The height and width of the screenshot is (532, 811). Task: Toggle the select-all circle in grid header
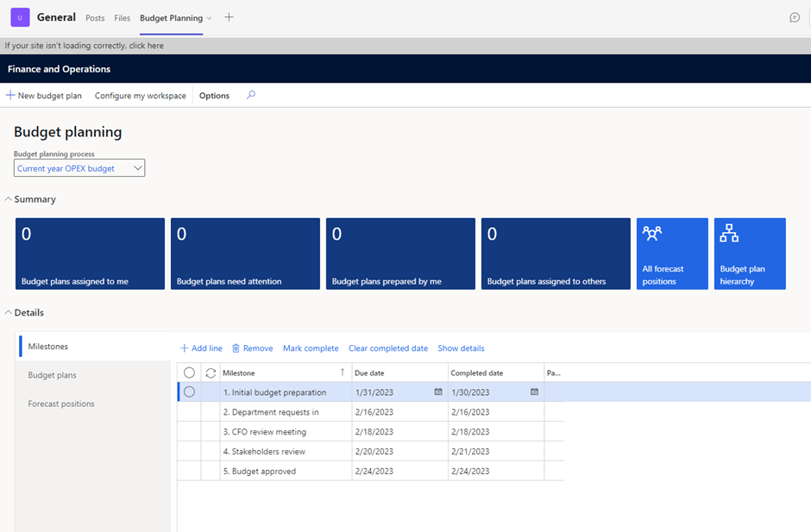tap(189, 372)
